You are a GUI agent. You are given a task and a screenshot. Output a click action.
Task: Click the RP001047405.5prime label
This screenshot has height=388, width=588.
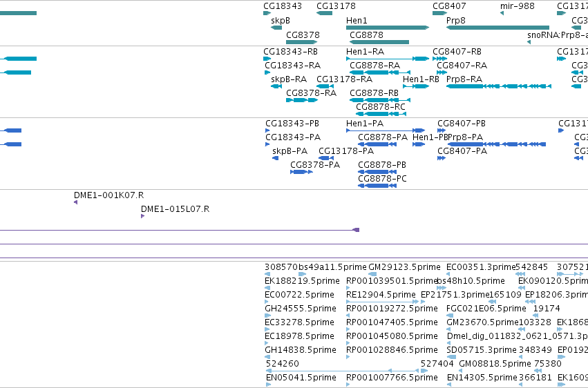[392, 322]
